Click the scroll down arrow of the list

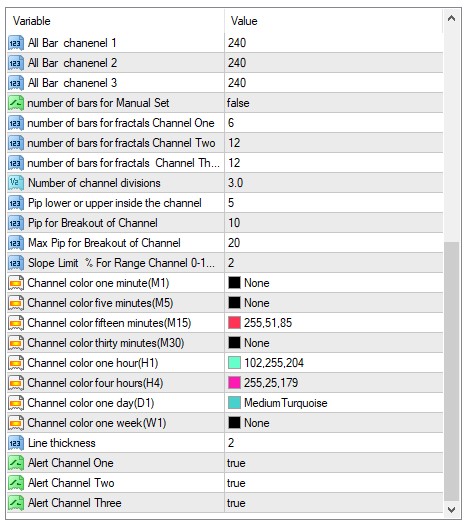pyautogui.click(x=452, y=510)
